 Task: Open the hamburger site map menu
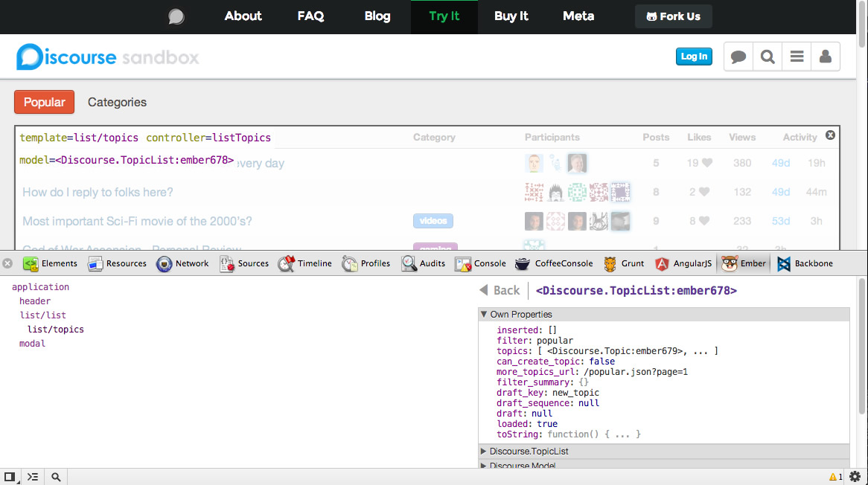(797, 57)
